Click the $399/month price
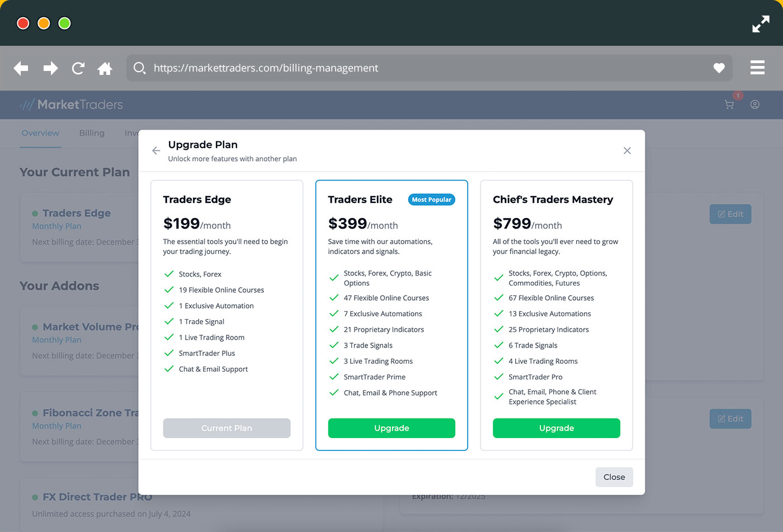This screenshot has height=532, width=783. click(x=363, y=224)
